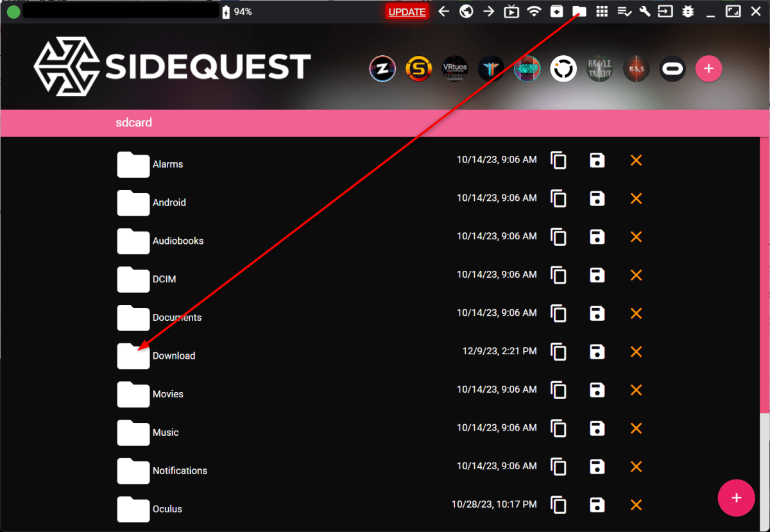Delete the Audiobooks folder

[636, 237]
